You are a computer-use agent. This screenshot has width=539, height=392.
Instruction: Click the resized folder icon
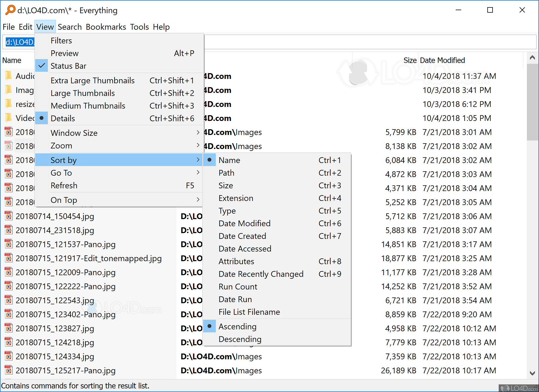click(x=9, y=104)
